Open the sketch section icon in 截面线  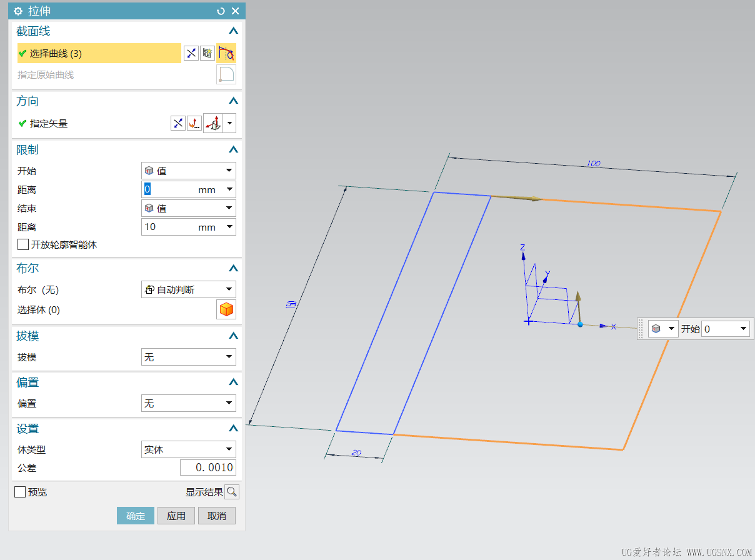point(207,54)
